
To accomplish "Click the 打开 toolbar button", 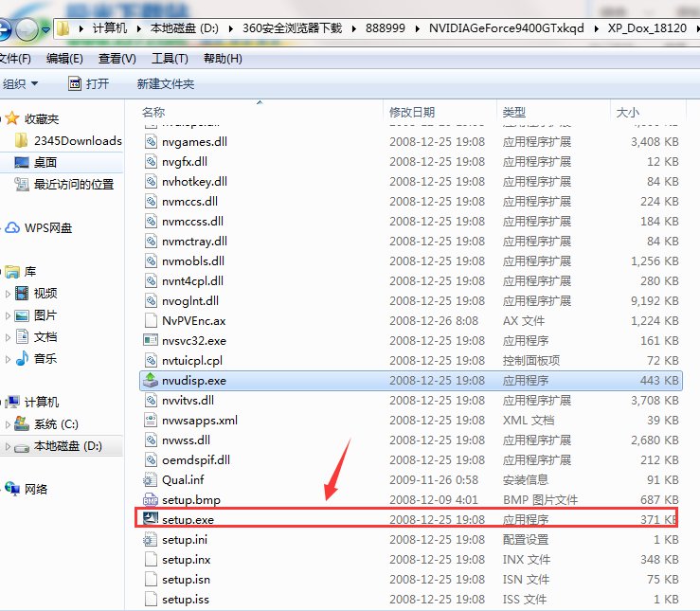I will (x=88, y=83).
